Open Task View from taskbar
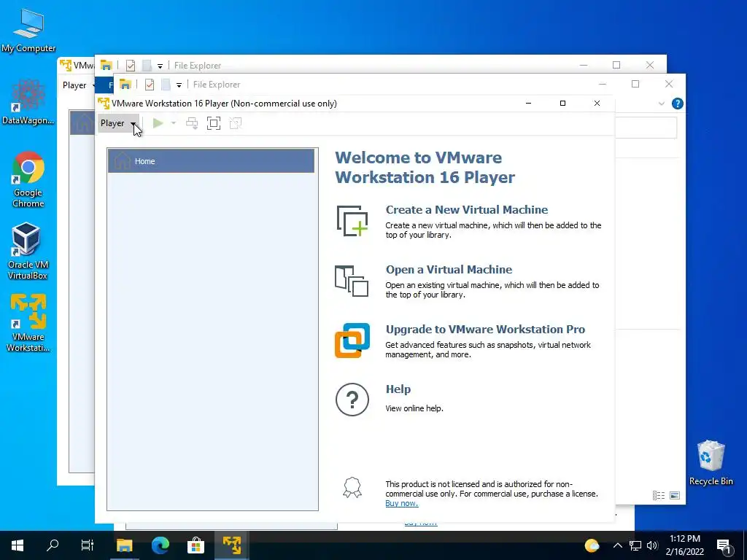Image resolution: width=747 pixels, height=560 pixels. (88, 545)
